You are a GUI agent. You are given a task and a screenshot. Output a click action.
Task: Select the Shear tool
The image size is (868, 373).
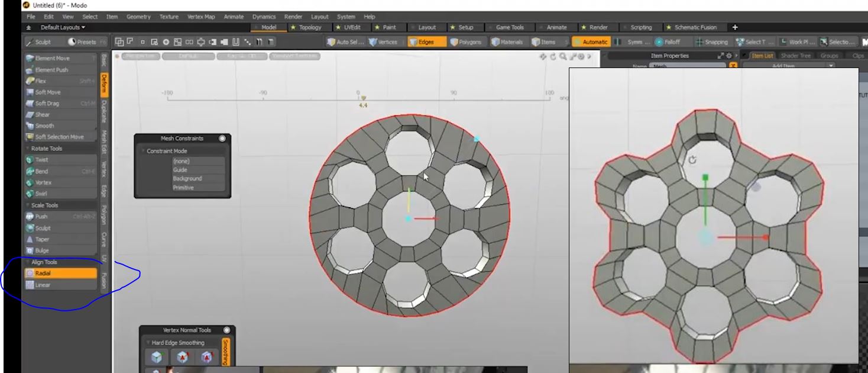(x=60, y=115)
